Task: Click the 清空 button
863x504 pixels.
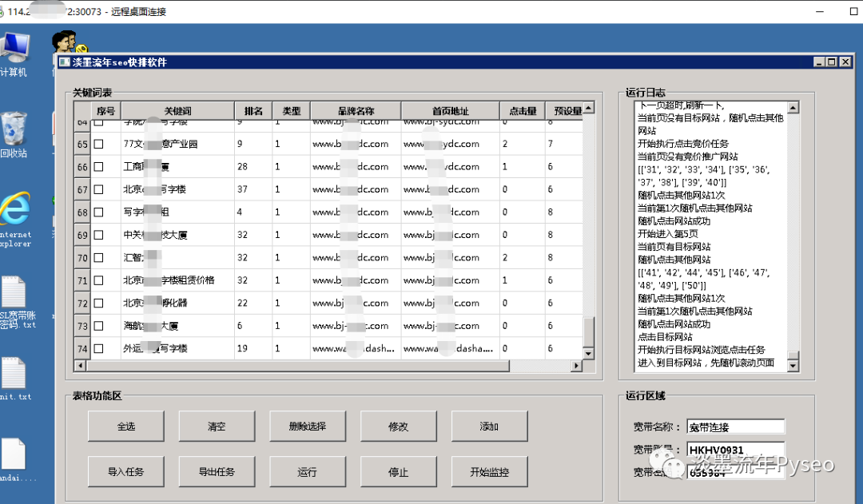Action: [x=217, y=426]
